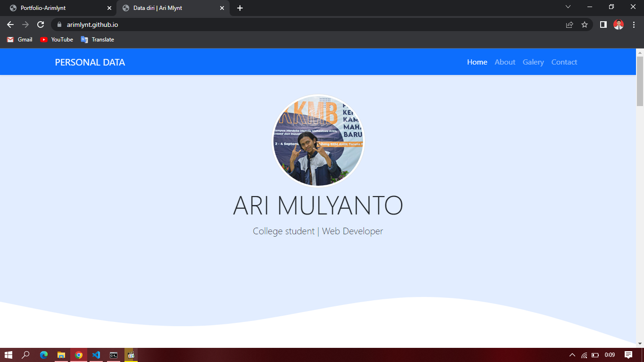The image size is (644, 362).
Task: Close the Data diri | Ari Mlynt tab
Action: [222, 8]
